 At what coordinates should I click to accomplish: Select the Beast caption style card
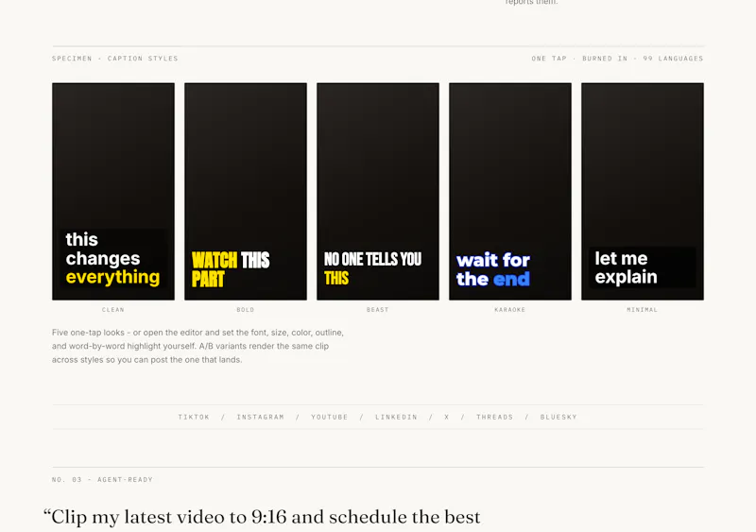tap(377, 192)
